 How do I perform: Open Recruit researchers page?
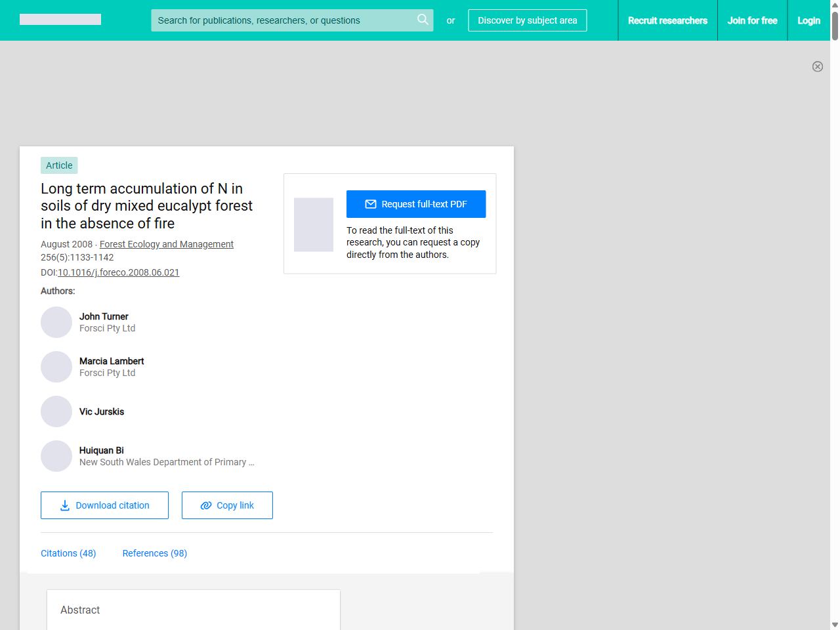tap(667, 20)
